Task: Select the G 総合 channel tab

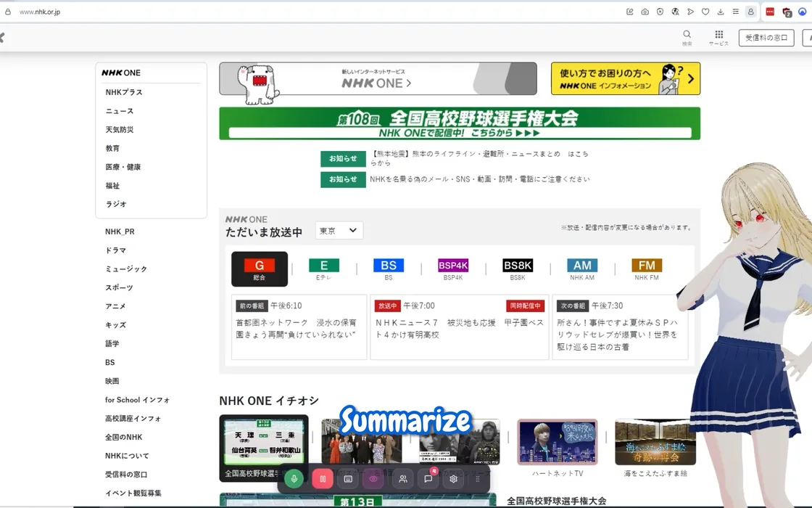Action: pyautogui.click(x=260, y=269)
